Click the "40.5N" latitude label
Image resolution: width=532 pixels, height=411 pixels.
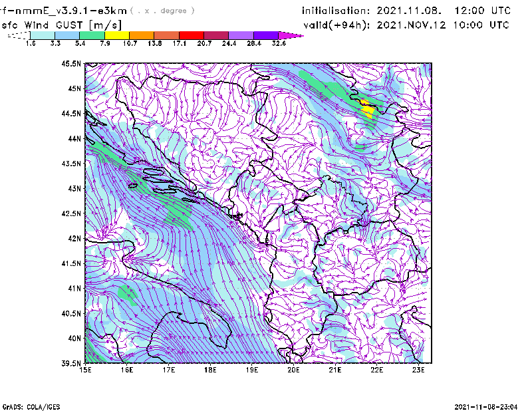pos(71,313)
